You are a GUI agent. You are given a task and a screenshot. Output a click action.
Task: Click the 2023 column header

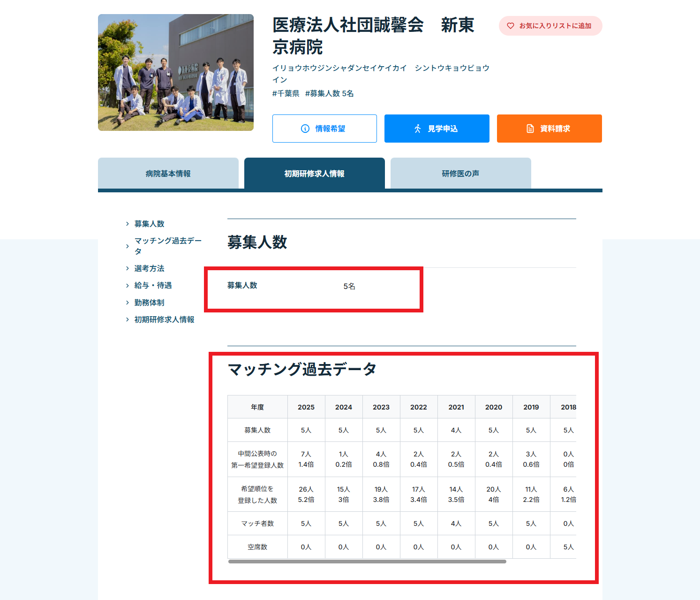click(381, 407)
